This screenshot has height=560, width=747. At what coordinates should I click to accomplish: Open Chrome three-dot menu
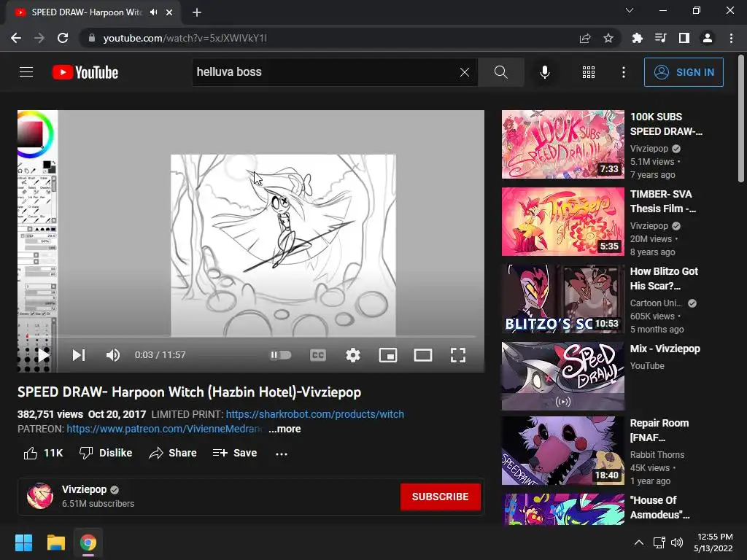click(x=731, y=38)
